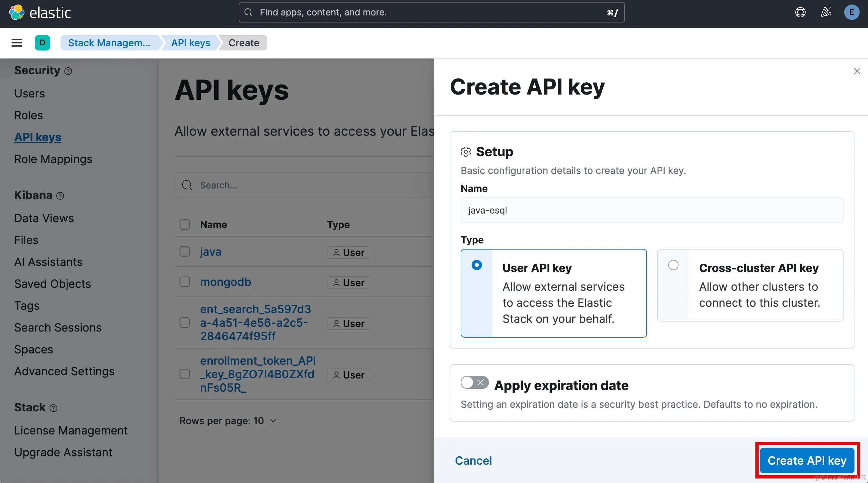The height and width of the screenshot is (483, 868).
Task: Click the Elastic logo icon
Action: (x=16, y=13)
